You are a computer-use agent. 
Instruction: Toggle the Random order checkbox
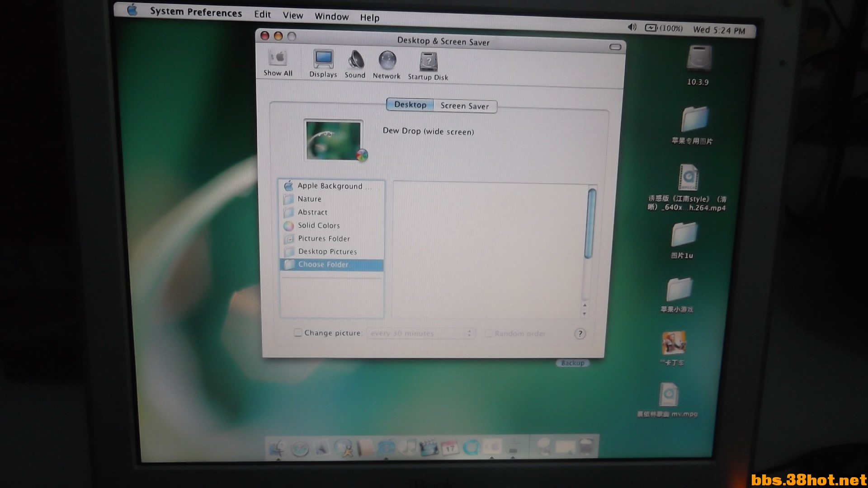click(488, 333)
